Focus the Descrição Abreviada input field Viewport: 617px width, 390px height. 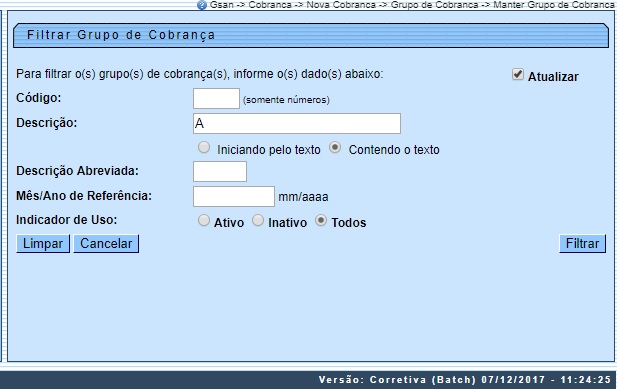tap(220, 171)
